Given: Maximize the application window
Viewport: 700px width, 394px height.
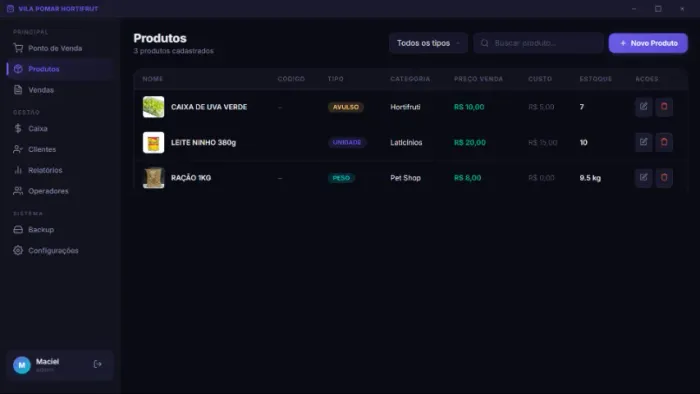Looking at the screenshot, I should point(658,8).
